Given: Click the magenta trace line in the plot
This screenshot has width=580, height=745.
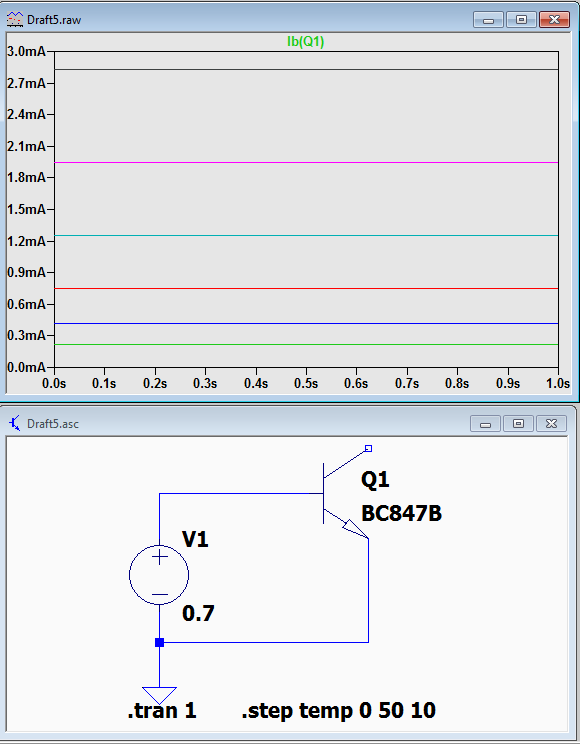Looking at the screenshot, I should coord(306,162).
